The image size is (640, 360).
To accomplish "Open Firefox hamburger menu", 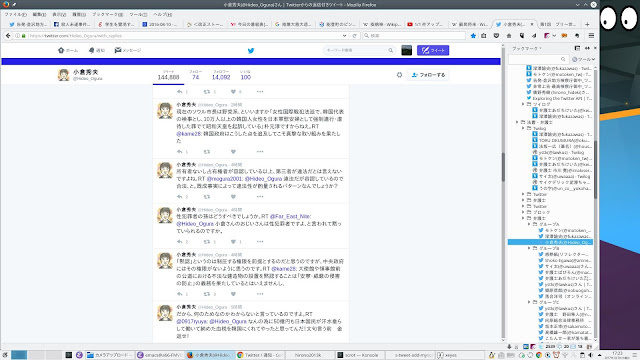I will pos(591,36).
